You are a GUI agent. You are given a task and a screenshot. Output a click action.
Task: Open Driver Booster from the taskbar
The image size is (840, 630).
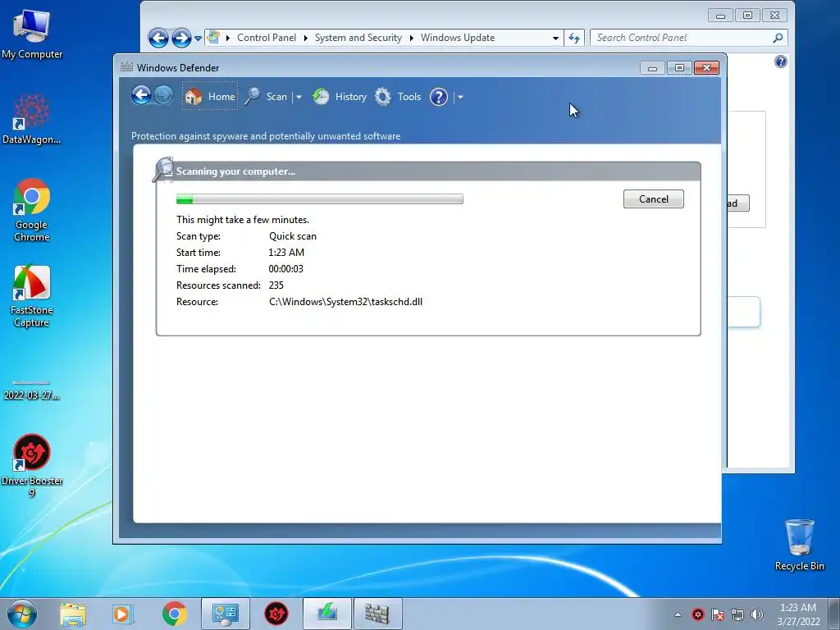click(x=276, y=614)
